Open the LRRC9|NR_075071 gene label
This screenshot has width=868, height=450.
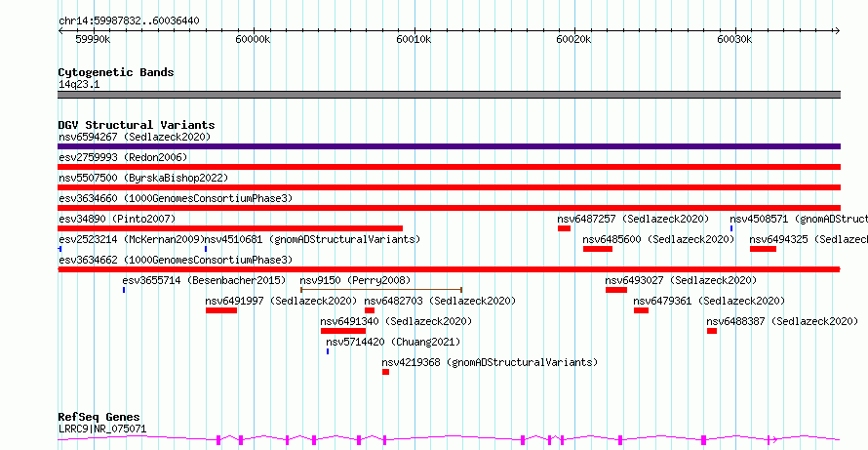click(x=102, y=429)
